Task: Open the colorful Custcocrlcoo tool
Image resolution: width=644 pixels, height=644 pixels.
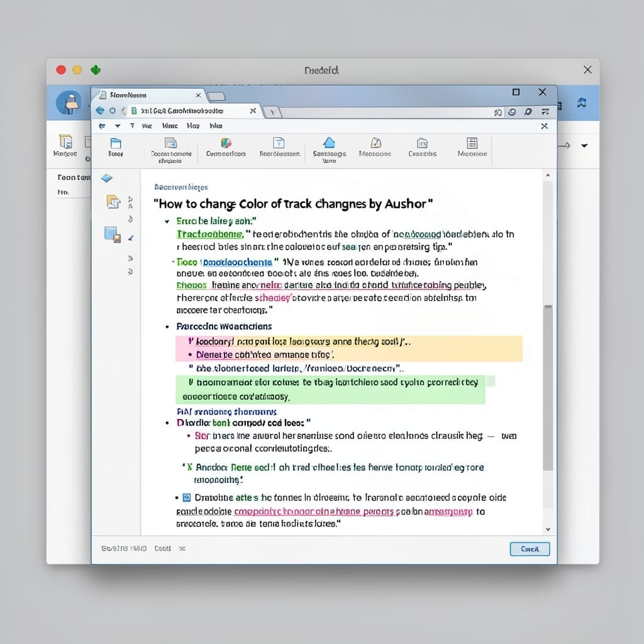Action: tap(226, 147)
